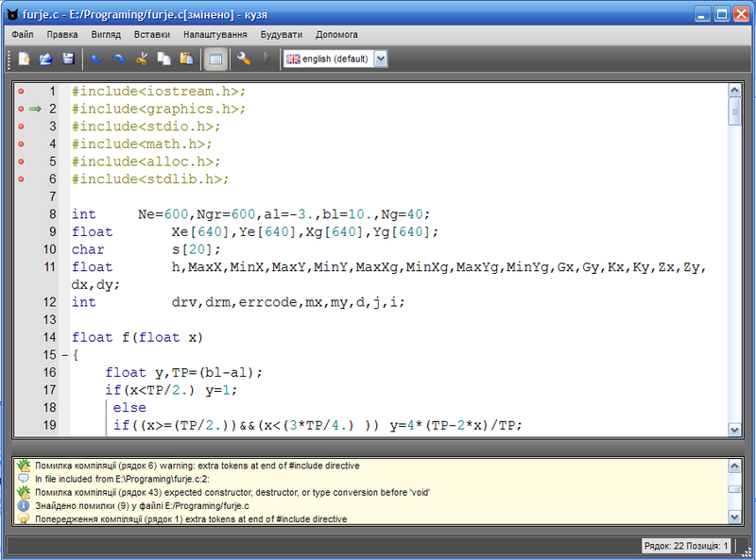Select the line 43 compilation error message

click(x=232, y=493)
